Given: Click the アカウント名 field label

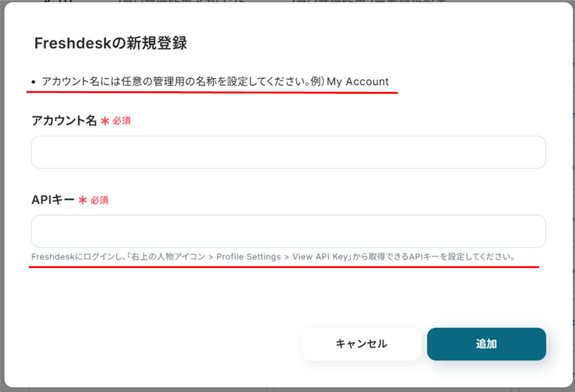Looking at the screenshot, I should point(64,120).
